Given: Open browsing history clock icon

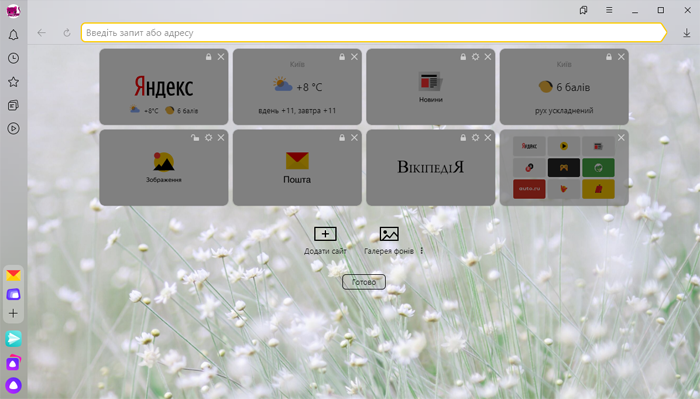Looking at the screenshot, I should point(13,58).
